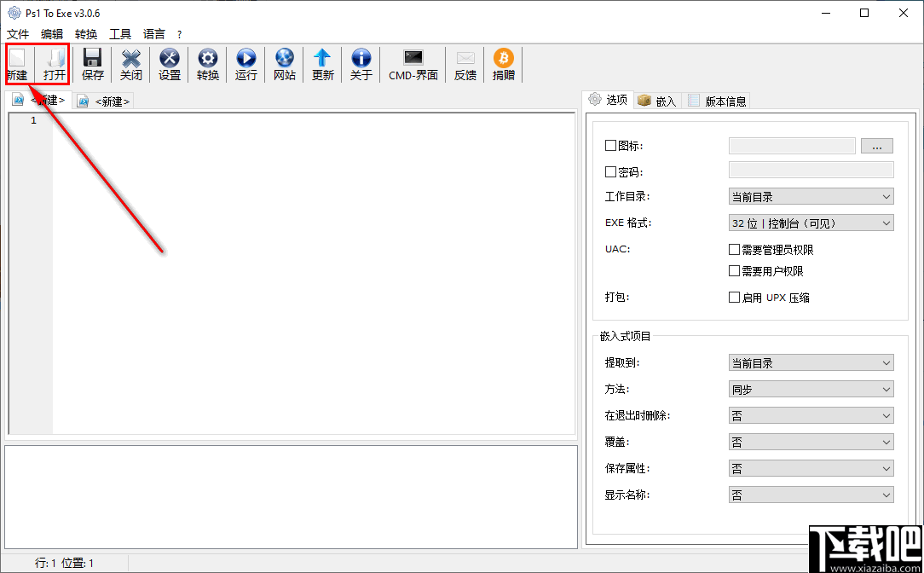
Task: Open the 提取到 dropdown
Action: 811,362
